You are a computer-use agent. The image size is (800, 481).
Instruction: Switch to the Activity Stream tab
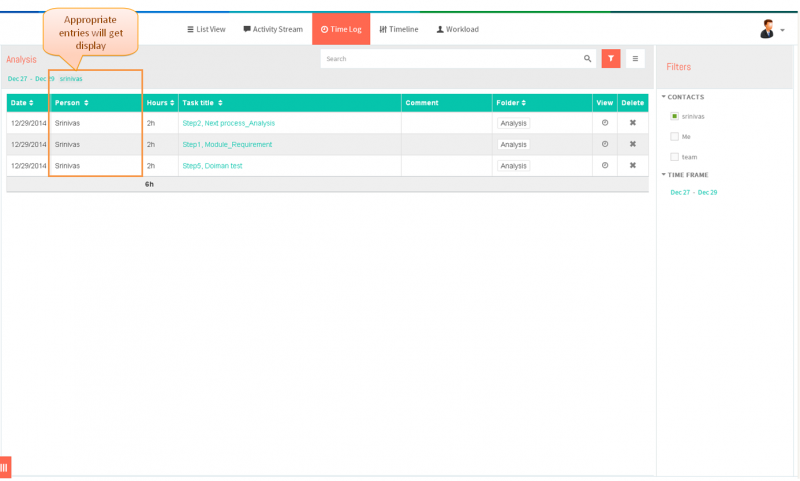point(273,29)
